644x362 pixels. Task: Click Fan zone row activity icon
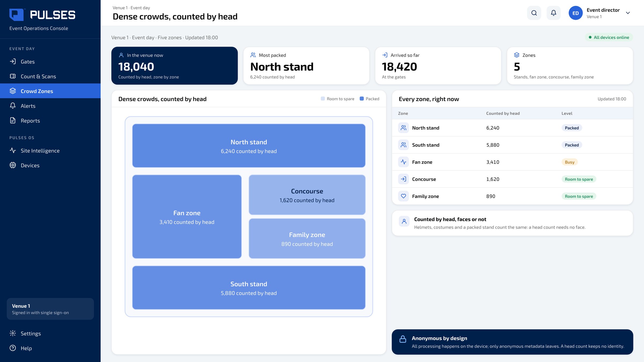[403, 162]
